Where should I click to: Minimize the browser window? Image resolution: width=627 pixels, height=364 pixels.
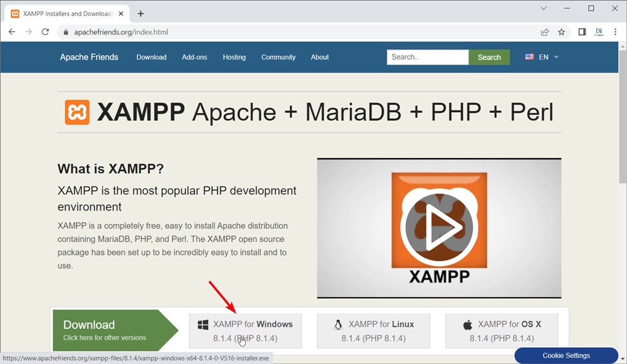point(567,8)
